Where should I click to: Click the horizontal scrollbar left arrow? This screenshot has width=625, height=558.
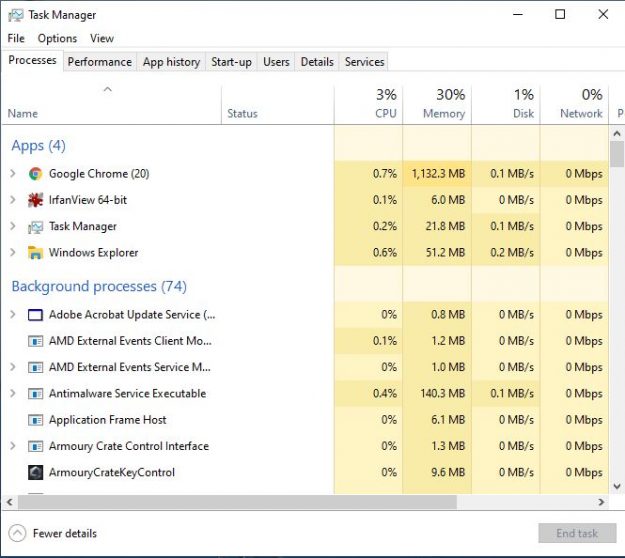click(10, 502)
